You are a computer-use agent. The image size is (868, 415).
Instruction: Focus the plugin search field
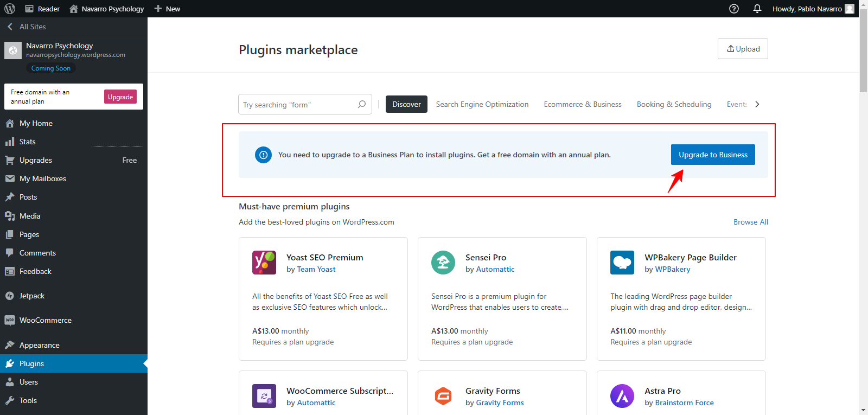(305, 104)
